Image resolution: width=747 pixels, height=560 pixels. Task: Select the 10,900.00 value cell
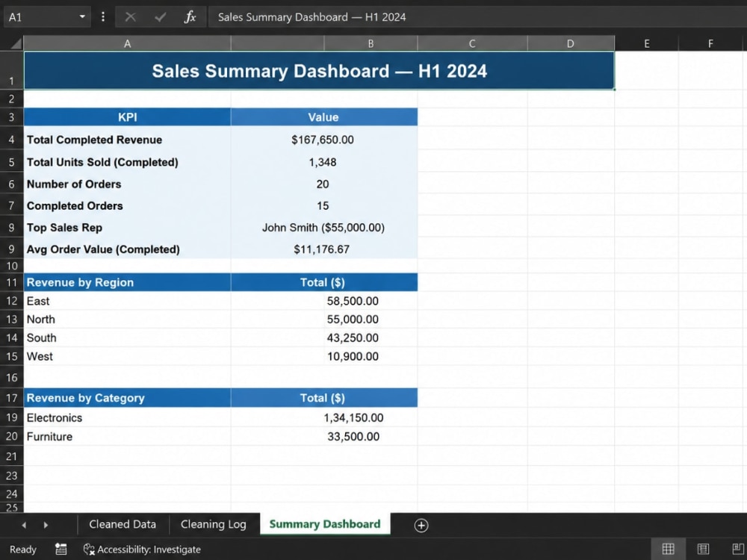pos(324,357)
